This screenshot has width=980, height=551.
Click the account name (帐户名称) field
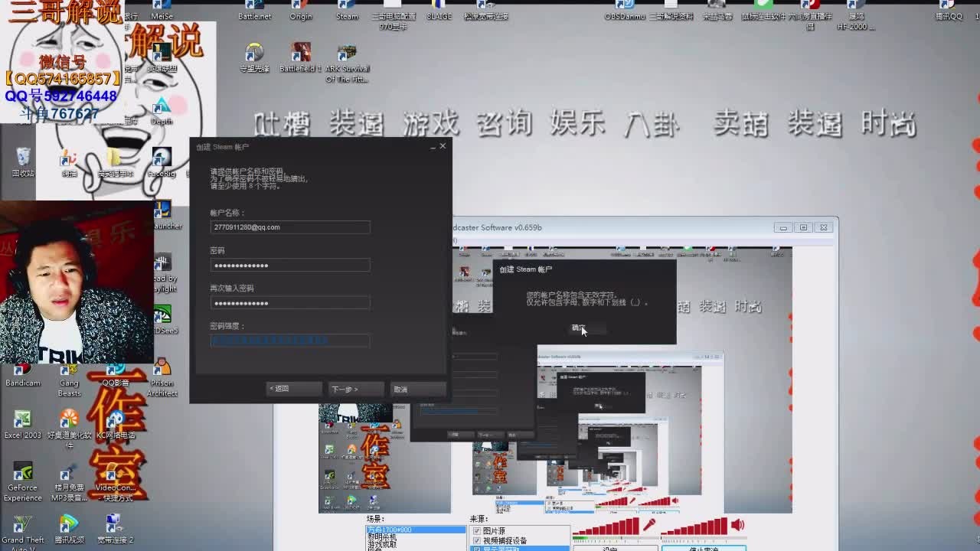(x=290, y=227)
